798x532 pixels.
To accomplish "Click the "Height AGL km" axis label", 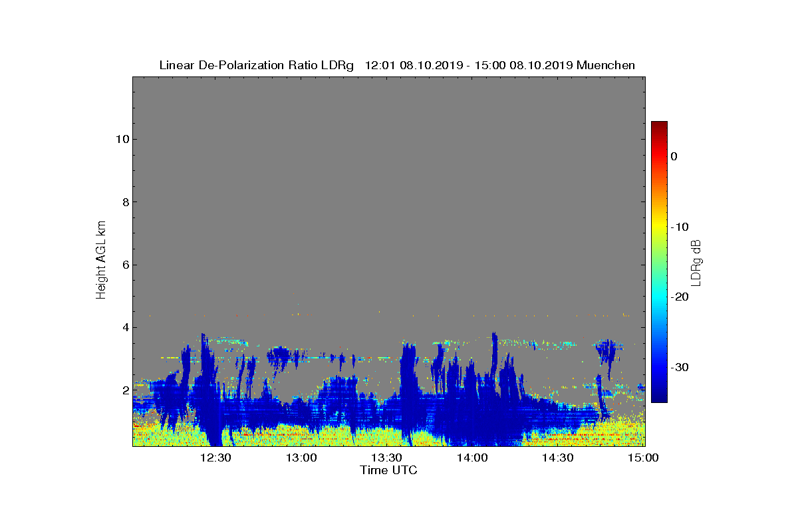I will click(101, 261).
